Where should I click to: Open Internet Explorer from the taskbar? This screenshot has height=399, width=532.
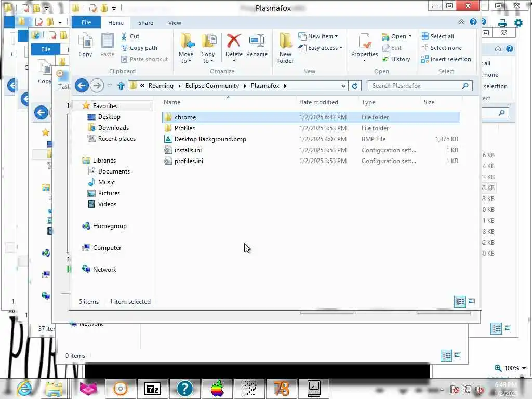click(24, 389)
